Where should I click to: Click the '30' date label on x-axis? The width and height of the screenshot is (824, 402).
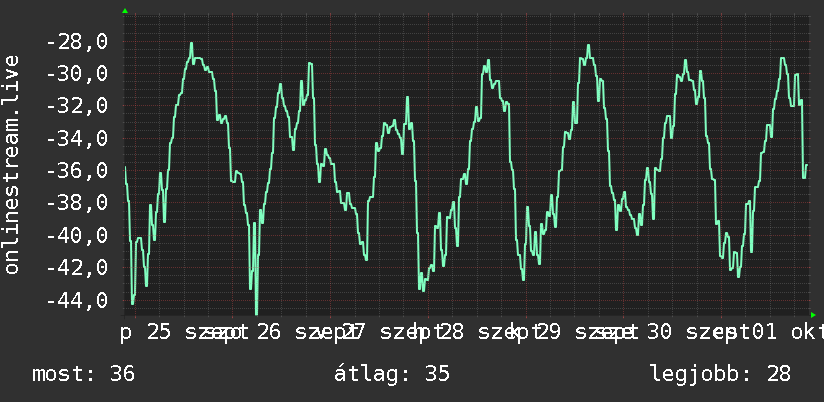659,333
